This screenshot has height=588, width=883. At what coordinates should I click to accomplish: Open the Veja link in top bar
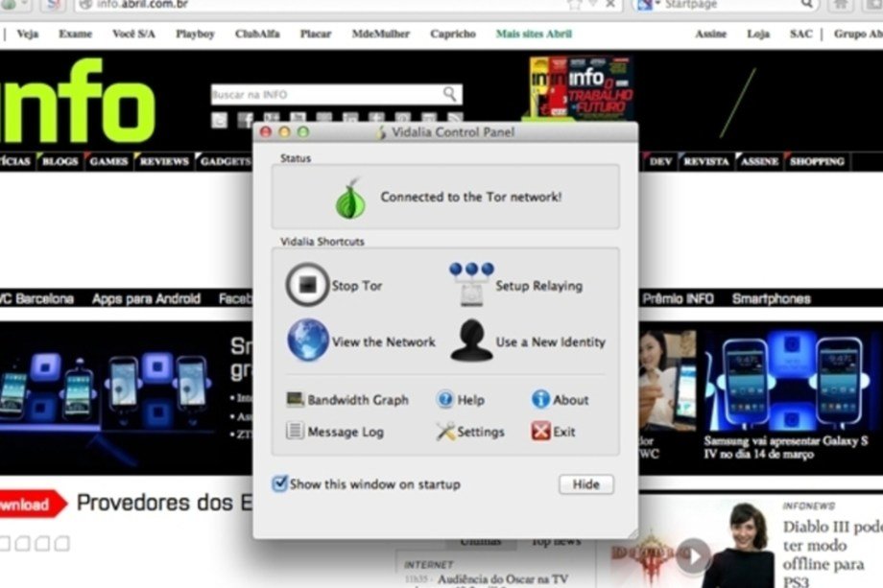tap(28, 34)
